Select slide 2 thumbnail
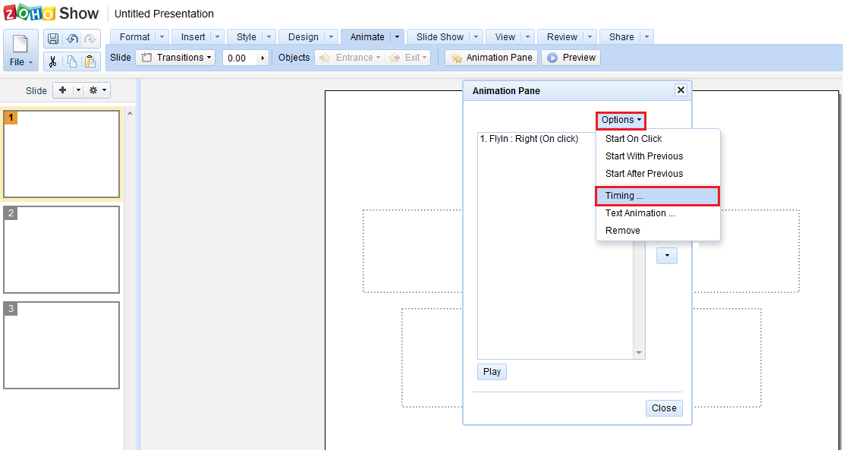The width and height of the screenshot is (868, 450). coord(61,250)
